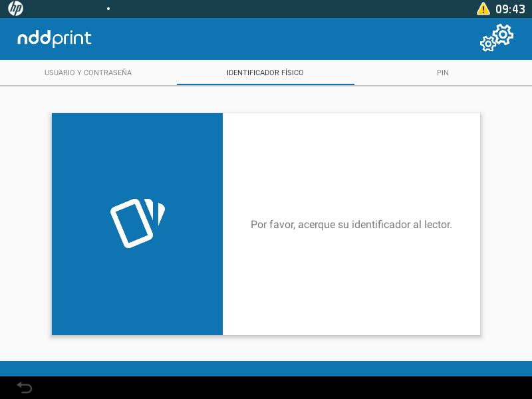Switch to the Usuario y Contraseña tab

click(x=88, y=72)
